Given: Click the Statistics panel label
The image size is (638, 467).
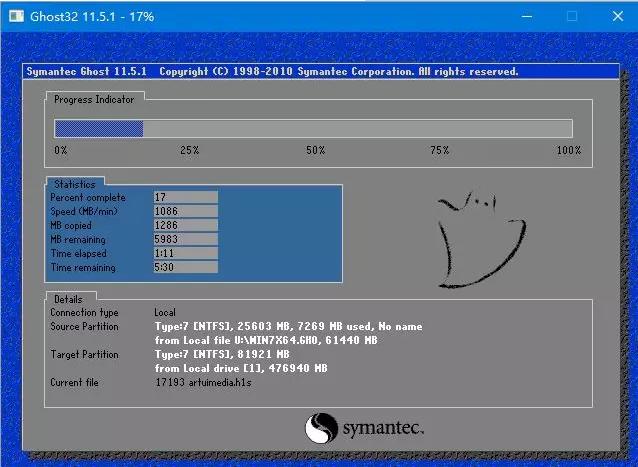Looking at the screenshot, I should (x=75, y=184).
